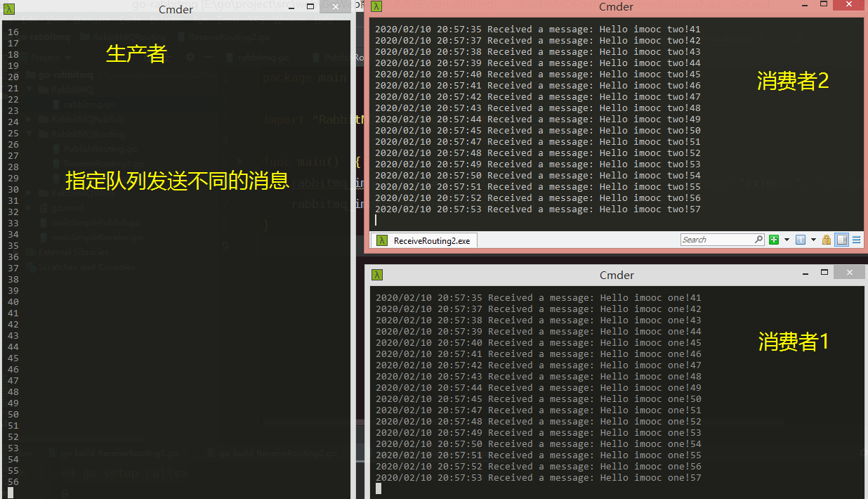Click the lambda icon in 消费者1 window title bar

377,275
